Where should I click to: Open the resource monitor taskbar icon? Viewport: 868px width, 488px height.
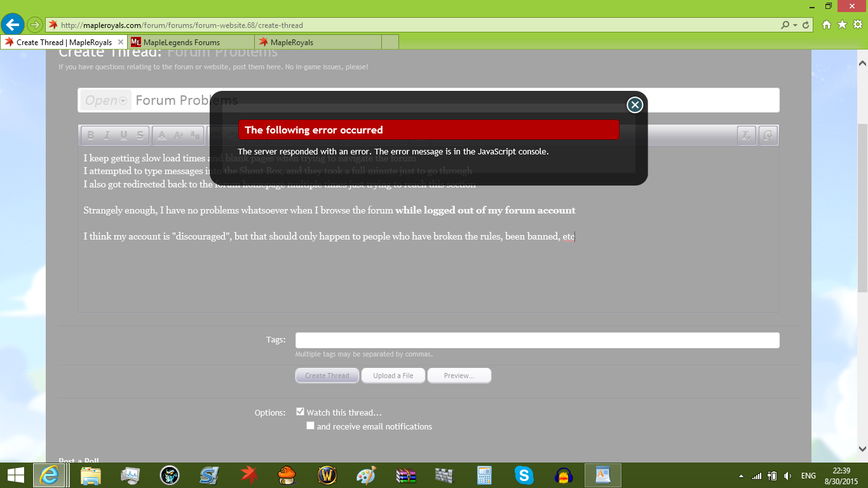coord(130,475)
